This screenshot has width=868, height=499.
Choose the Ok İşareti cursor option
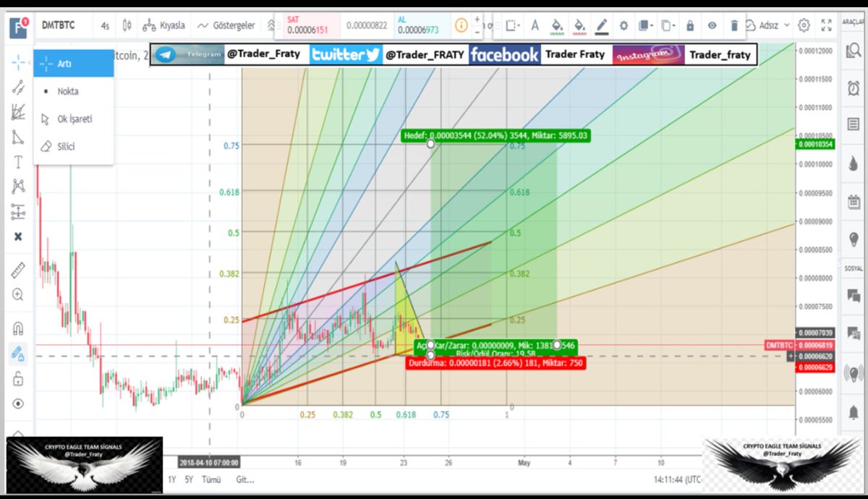click(x=74, y=119)
